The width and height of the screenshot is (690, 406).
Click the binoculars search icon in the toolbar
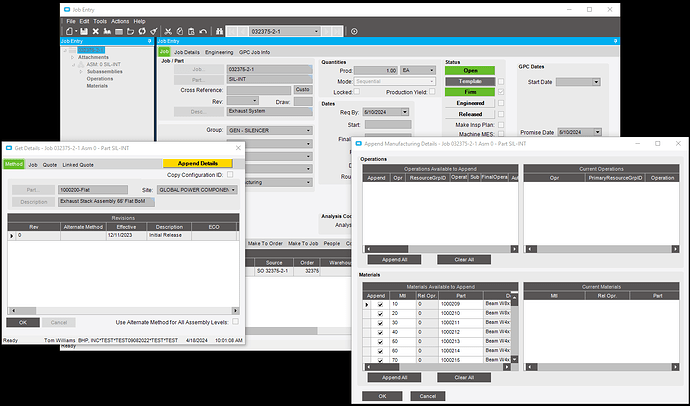pos(219,32)
